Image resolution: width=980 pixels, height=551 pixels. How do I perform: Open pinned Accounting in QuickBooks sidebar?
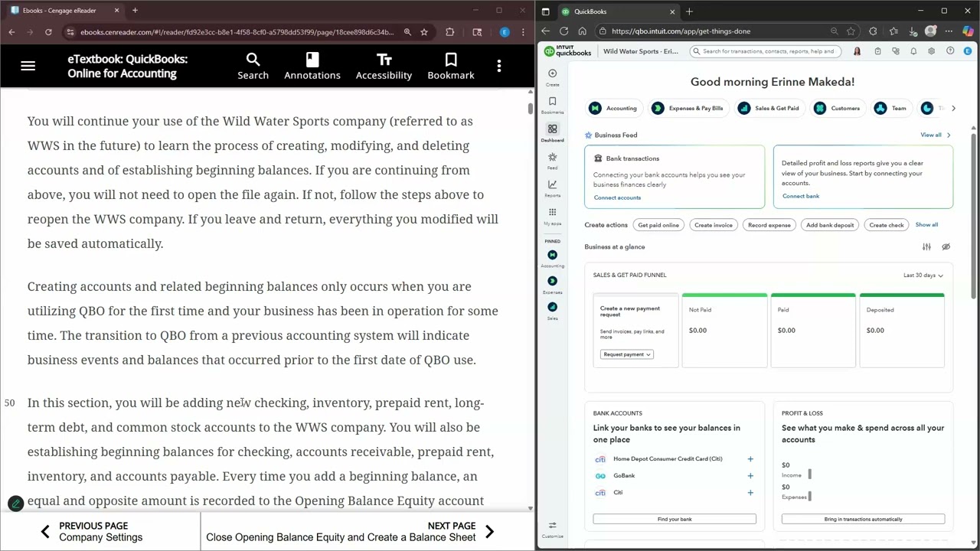[x=552, y=259]
